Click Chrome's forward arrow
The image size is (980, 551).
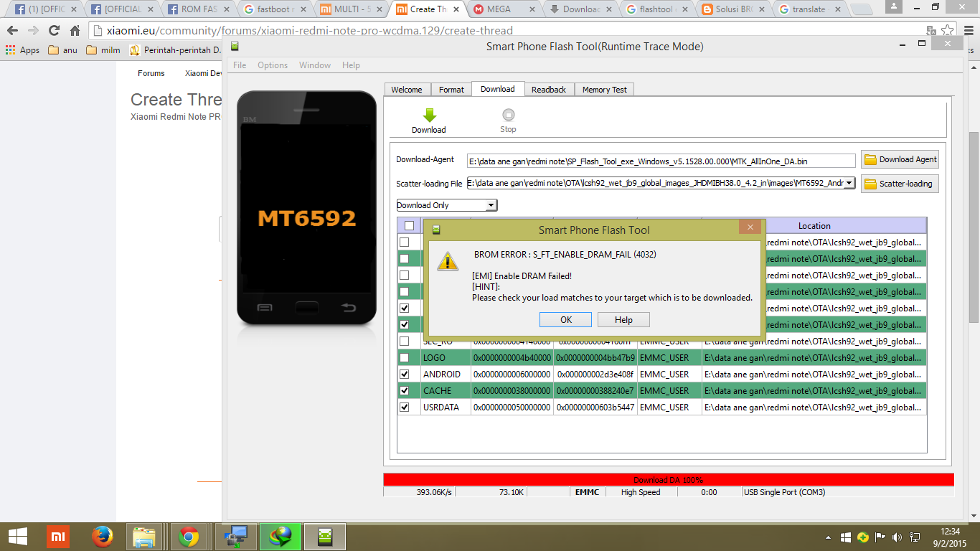tap(33, 31)
